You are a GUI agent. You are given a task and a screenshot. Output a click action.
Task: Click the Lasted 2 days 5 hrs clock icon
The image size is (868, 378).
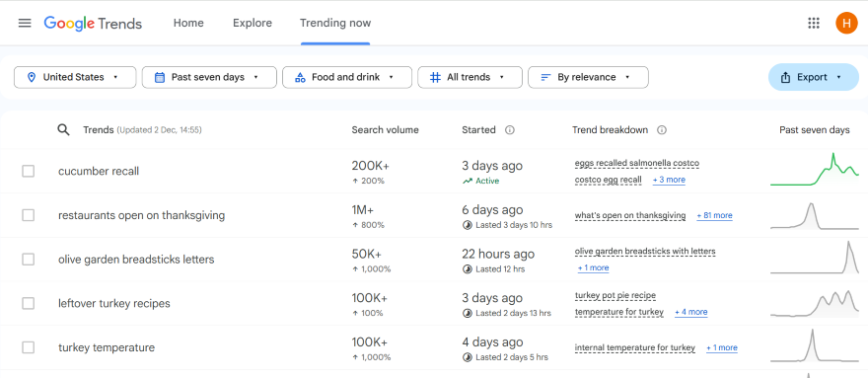coord(468,357)
